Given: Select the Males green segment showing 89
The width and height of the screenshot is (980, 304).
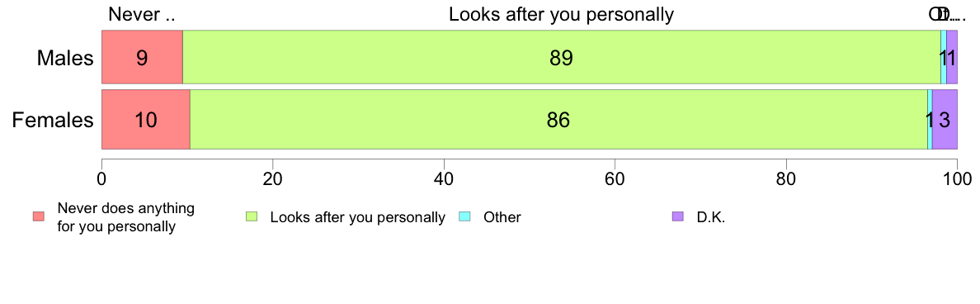Looking at the screenshot, I should (x=561, y=57).
